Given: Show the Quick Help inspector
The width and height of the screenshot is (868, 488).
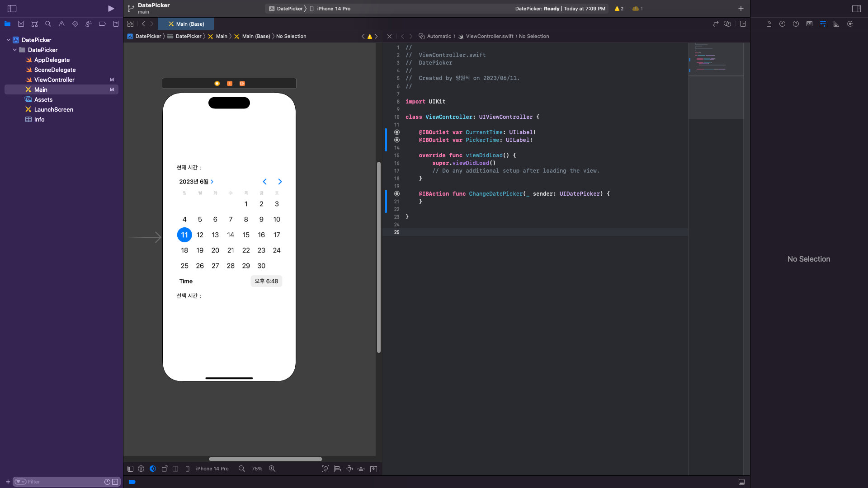Looking at the screenshot, I should click(x=796, y=24).
